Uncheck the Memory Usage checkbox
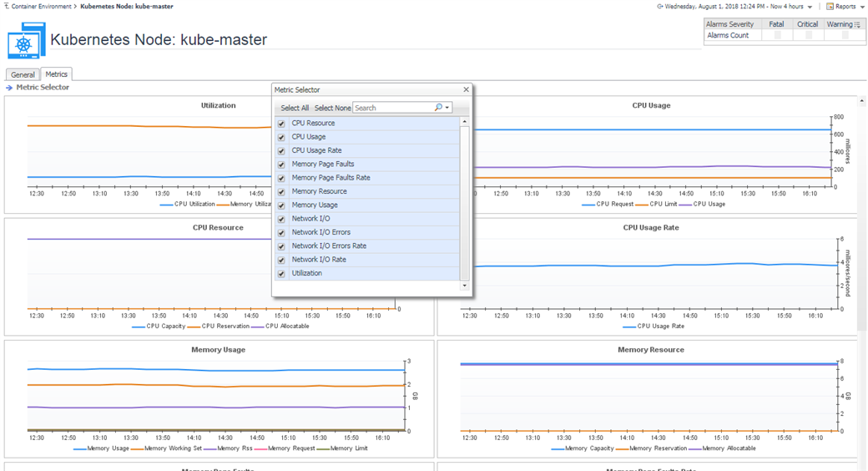 281,205
